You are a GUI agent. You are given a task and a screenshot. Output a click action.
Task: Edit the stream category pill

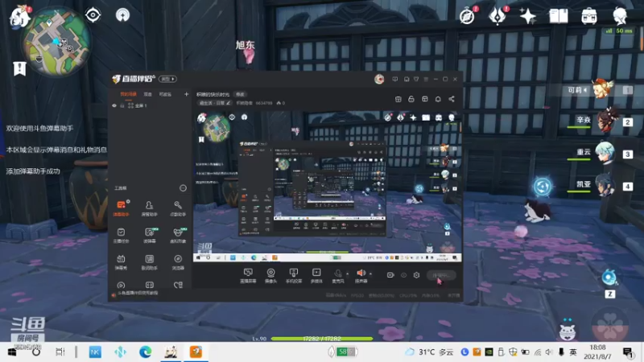[x=215, y=103]
